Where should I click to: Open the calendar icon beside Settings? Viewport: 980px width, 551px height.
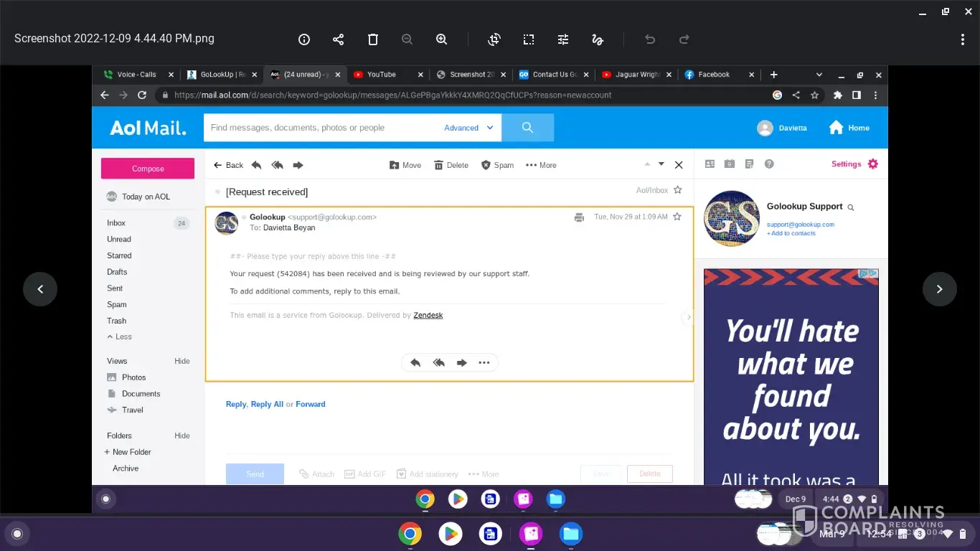(x=730, y=164)
